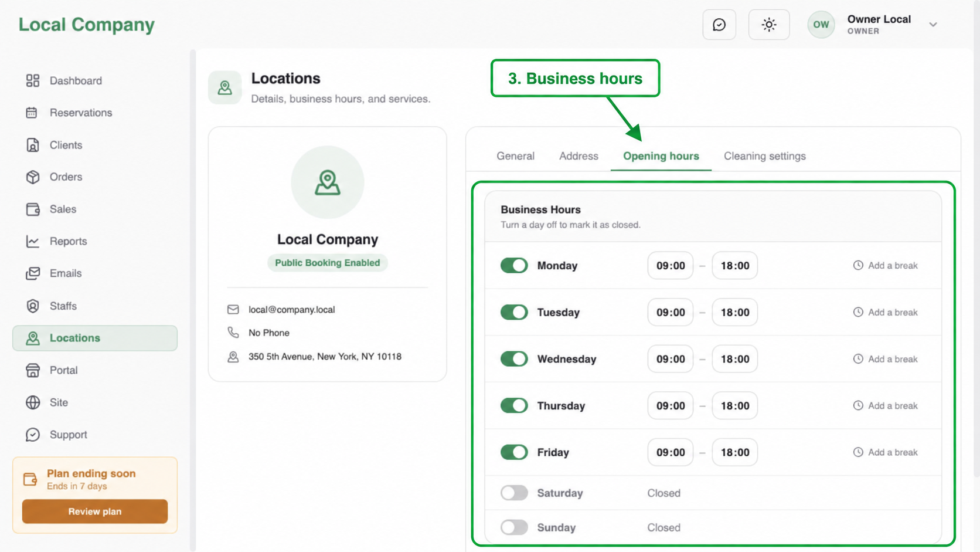
Task: Click the OW user avatar
Action: 821,25
